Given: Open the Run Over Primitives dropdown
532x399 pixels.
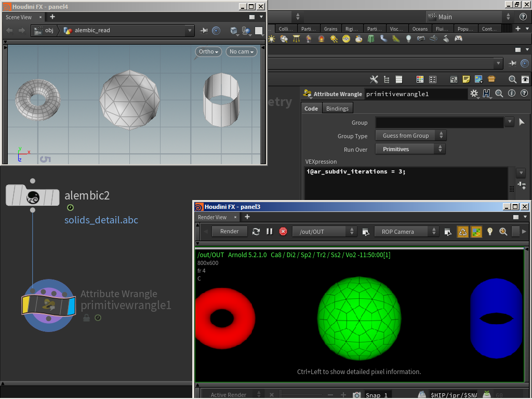Looking at the screenshot, I should [410, 149].
